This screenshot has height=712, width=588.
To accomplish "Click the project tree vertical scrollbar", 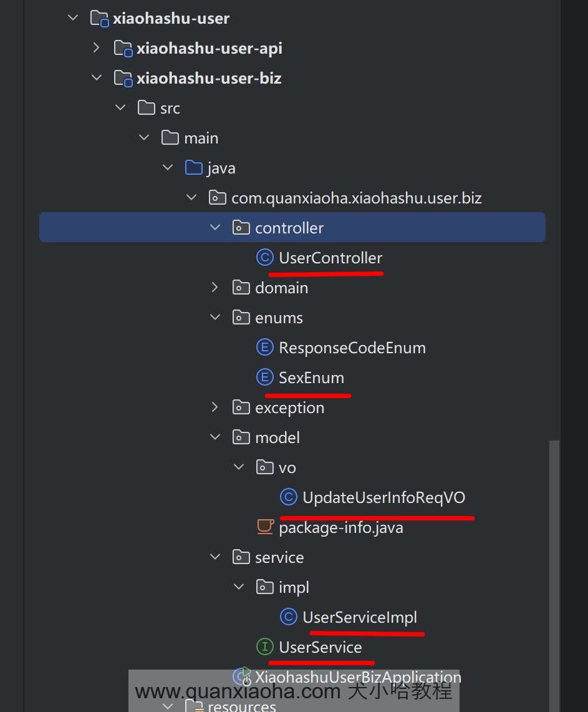I will [554, 562].
